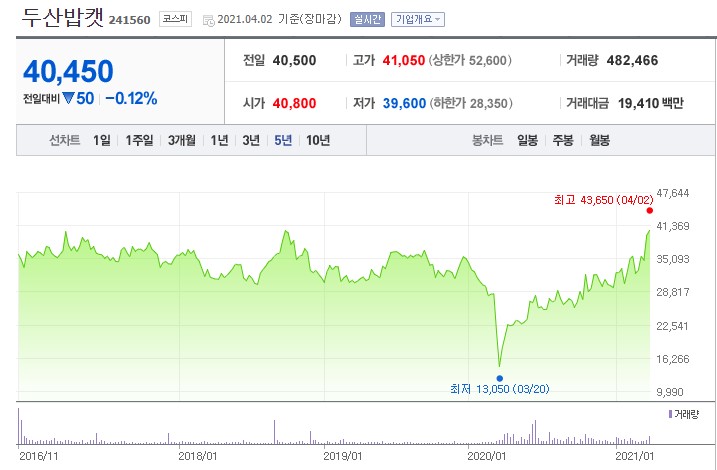717x470 pixels.
Task: Click the 16,266 price axis label
Action: pyautogui.click(x=673, y=359)
